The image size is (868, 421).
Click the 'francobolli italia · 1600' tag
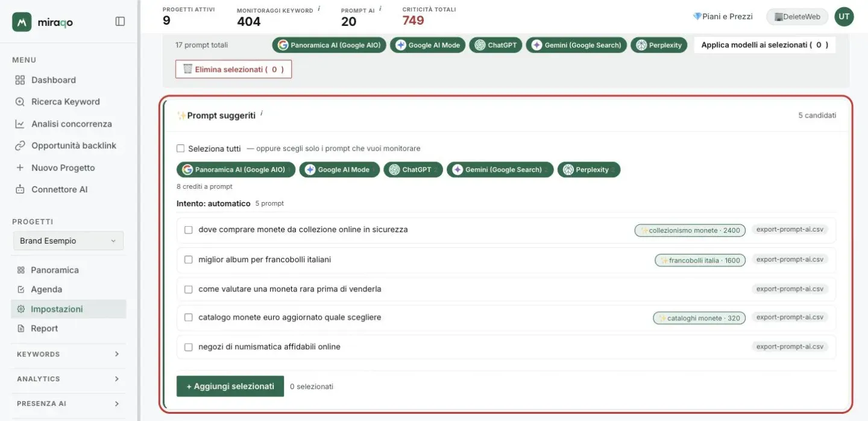700,261
